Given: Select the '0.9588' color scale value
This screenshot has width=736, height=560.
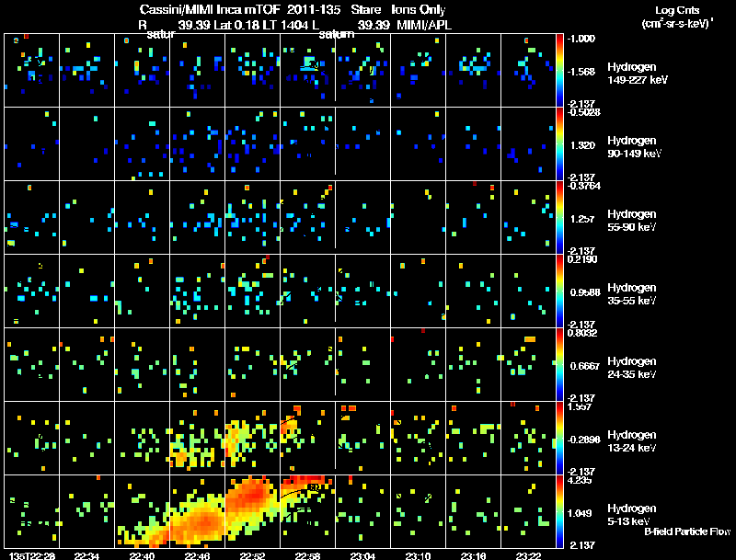Looking at the screenshot, I should [585, 292].
